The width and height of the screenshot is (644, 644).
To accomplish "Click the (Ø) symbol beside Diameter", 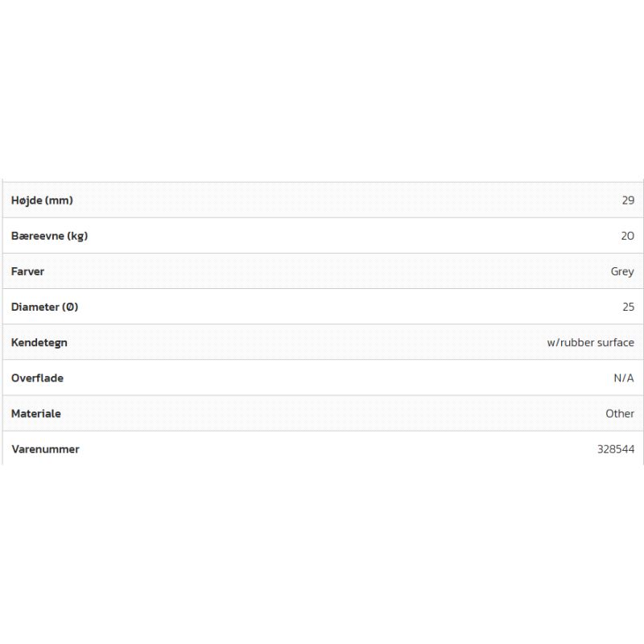I will 70,307.
